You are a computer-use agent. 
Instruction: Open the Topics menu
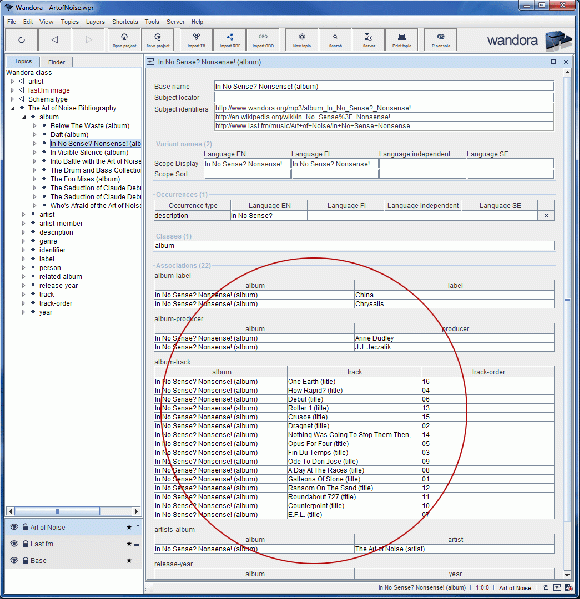[x=69, y=22]
